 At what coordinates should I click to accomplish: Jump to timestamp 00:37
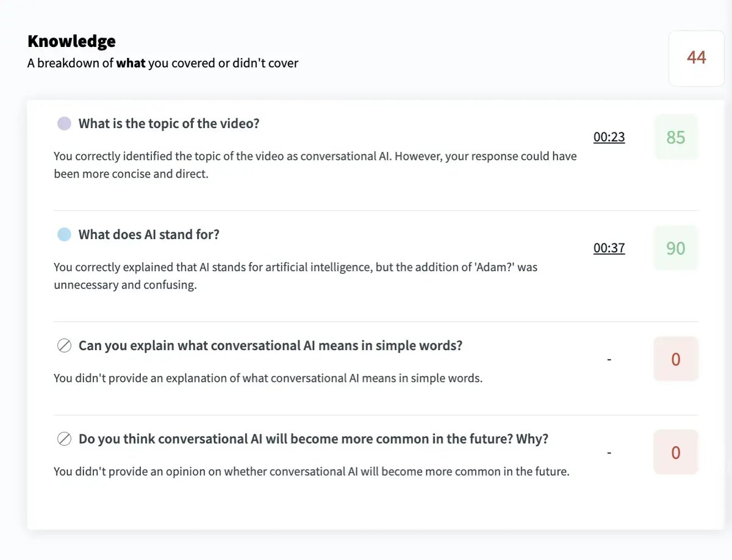pos(609,248)
